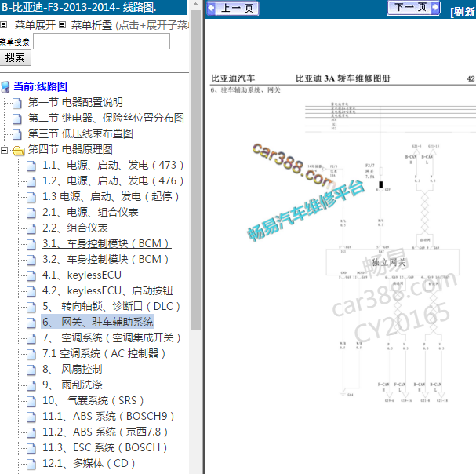Click the expand-menu icon beside 菜单展开

coord(3,25)
